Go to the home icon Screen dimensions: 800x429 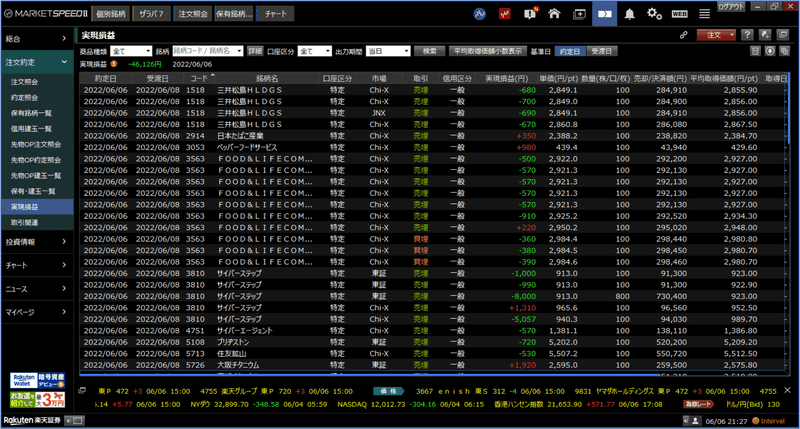[554, 14]
